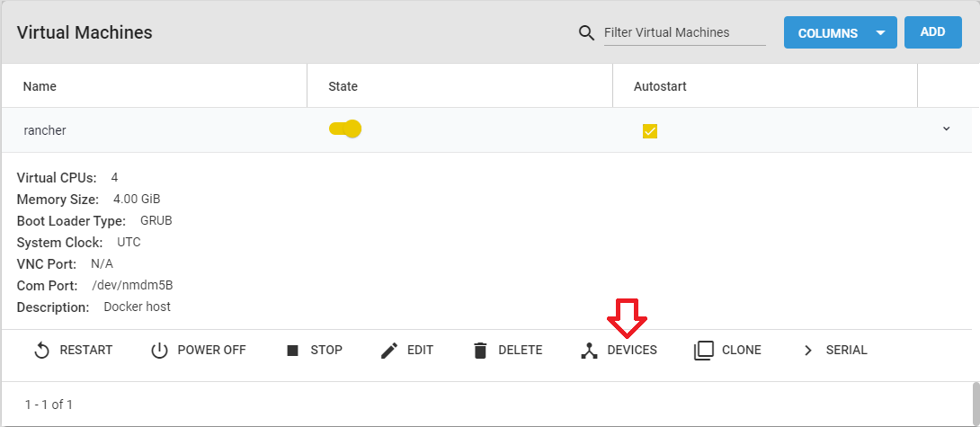Viewport: 980px width, 427px height.
Task: Collapse the rancher row details chevron
Action: tap(946, 129)
